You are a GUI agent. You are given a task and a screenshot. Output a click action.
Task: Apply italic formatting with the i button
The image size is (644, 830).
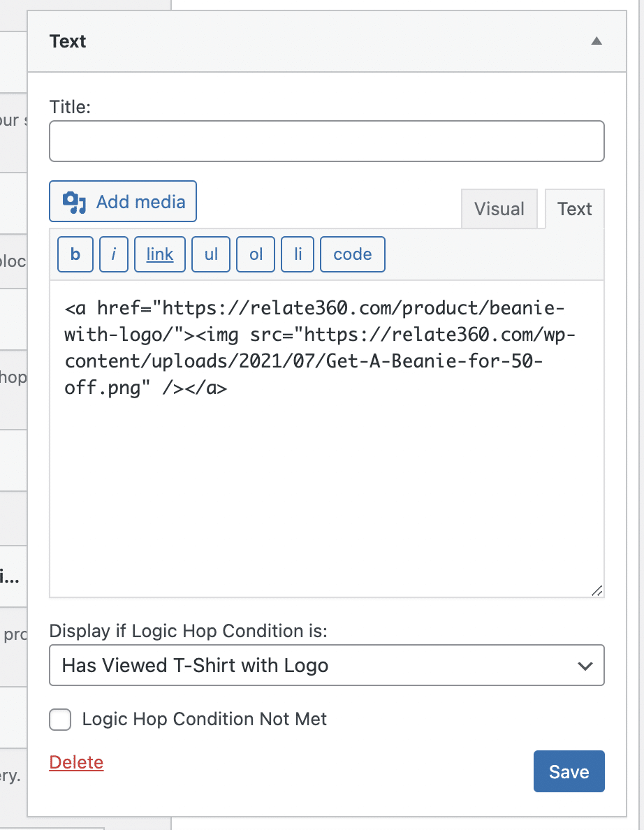113,254
